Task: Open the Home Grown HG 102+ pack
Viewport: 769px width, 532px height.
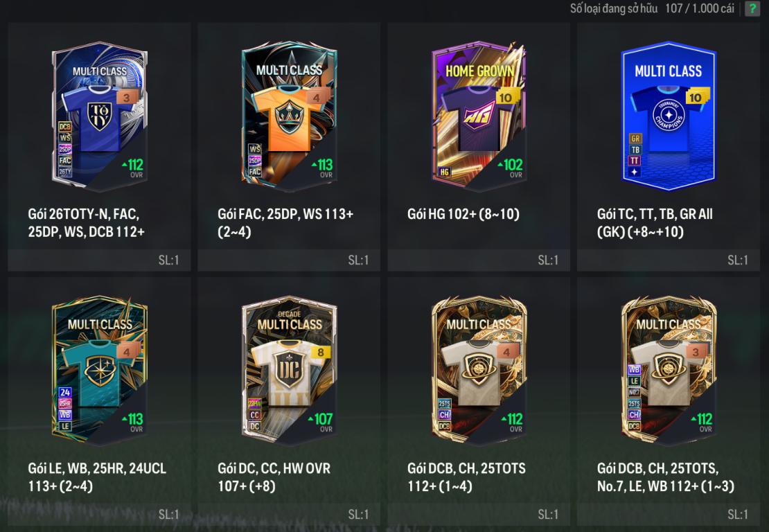Action: pos(479,116)
